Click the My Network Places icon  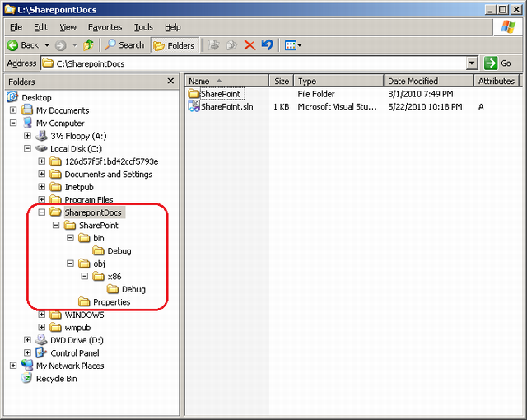(27, 365)
